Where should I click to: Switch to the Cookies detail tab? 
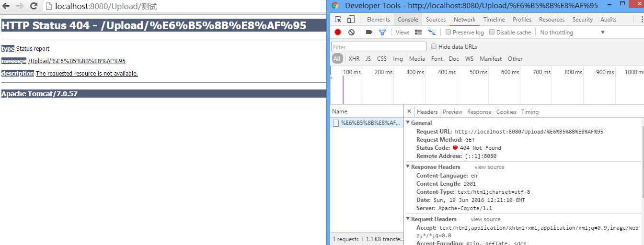tap(506, 111)
